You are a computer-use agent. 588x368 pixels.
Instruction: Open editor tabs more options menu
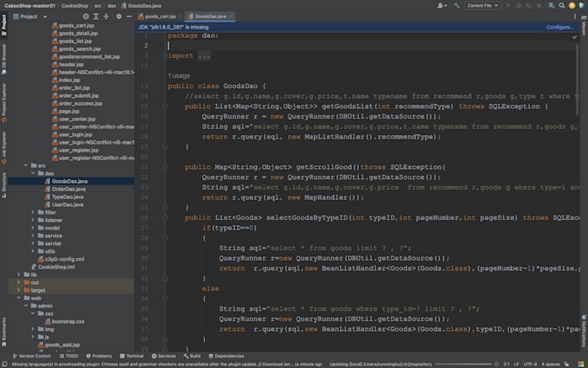tap(575, 16)
